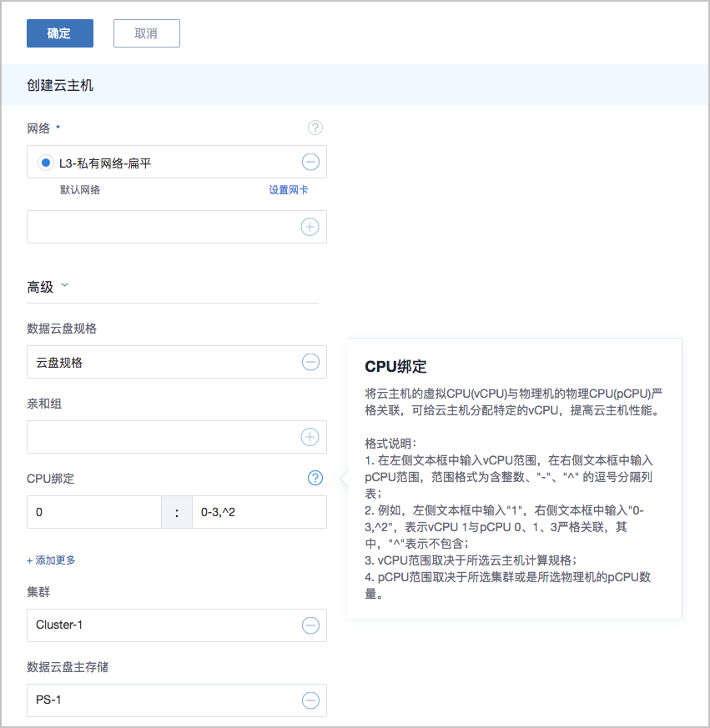The width and height of the screenshot is (710, 728).
Task: Click the 数据云盘规格 label
Action: 62,329
